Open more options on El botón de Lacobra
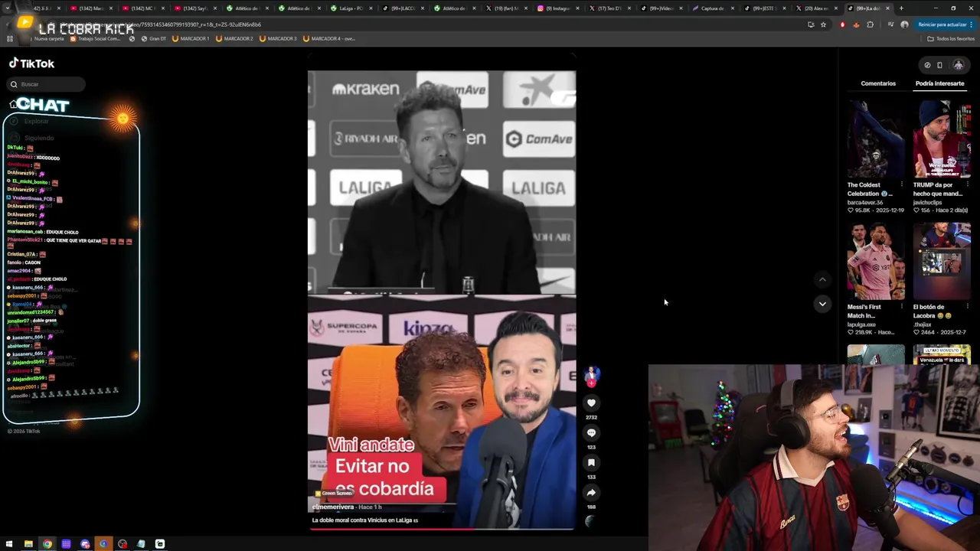 pyautogui.click(x=968, y=307)
